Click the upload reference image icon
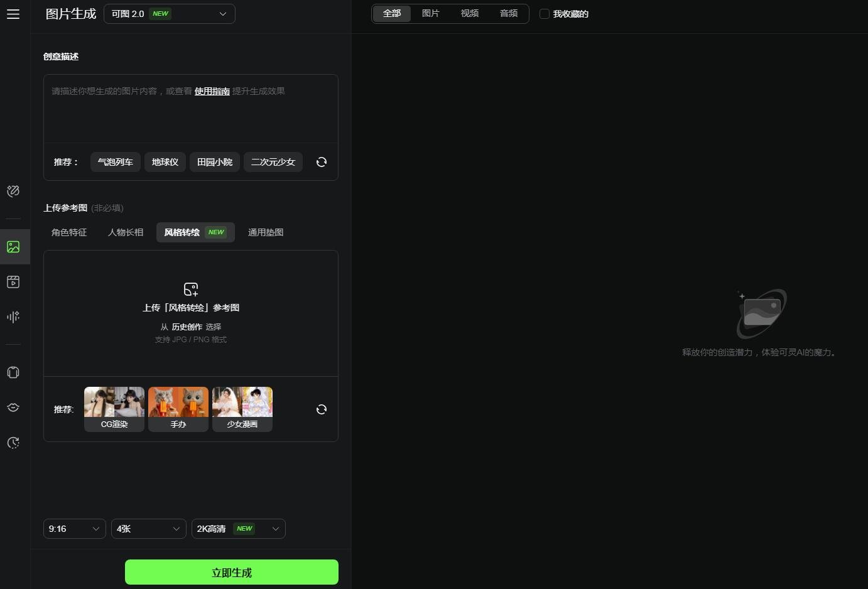The height and width of the screenshot is (589, 868). tap(191, 289)
